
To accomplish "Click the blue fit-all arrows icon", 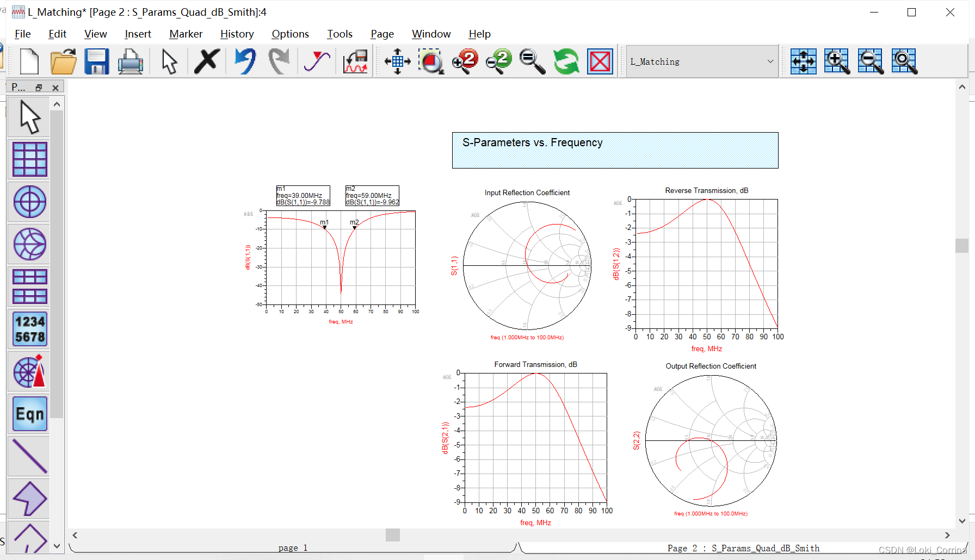I will click(x=803, y=61).
